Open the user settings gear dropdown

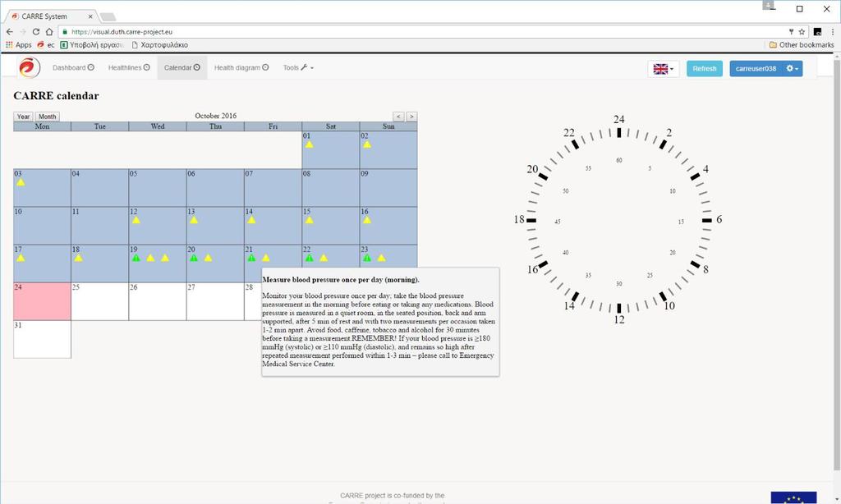[793, 69]
